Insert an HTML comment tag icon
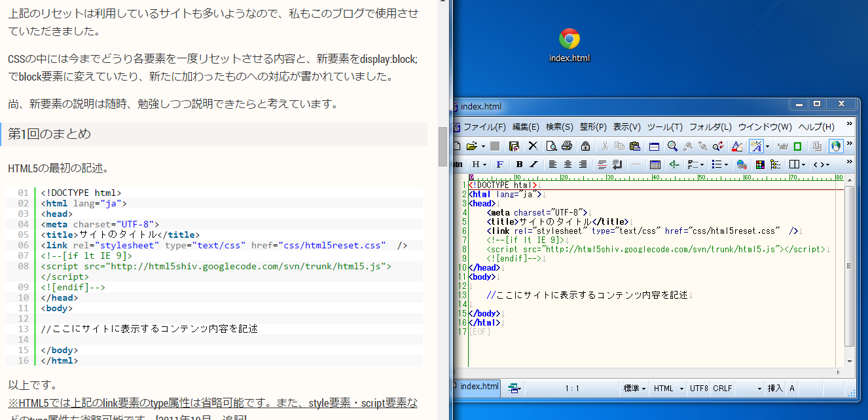The width and height of the screenshot is (868, 420). 674,164
